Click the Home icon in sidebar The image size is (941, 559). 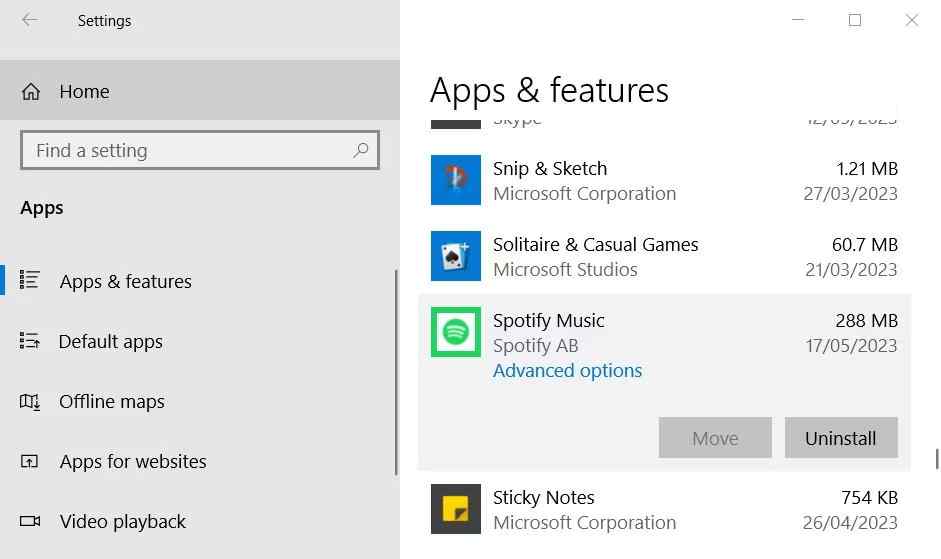[x=31, y=92]
